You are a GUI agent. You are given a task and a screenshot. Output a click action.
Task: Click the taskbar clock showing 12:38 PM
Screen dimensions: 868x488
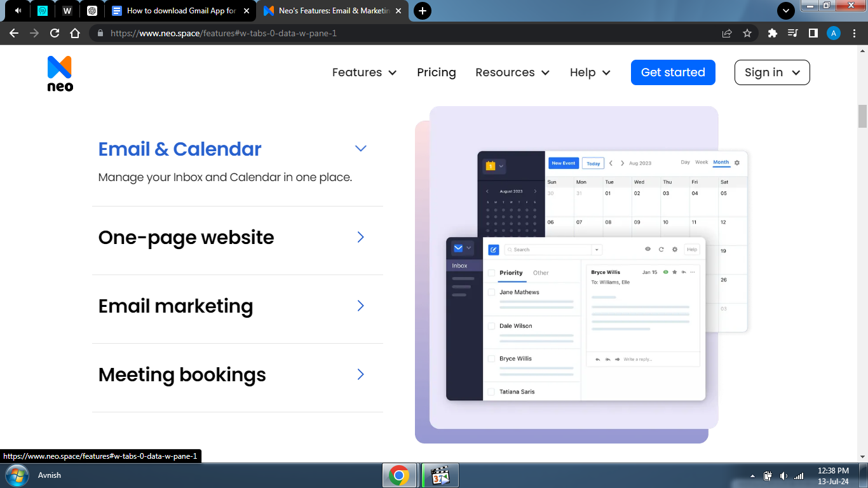[x=833, y=476]
